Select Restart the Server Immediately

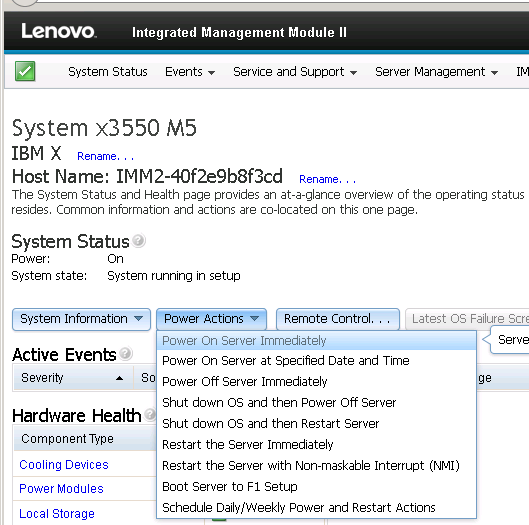316,444
